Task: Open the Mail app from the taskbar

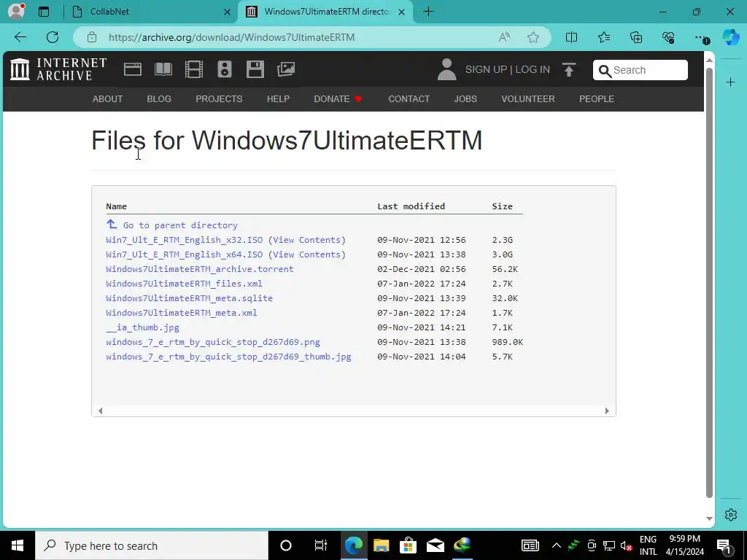Action: pyautogui.click(x=436, y=545)
